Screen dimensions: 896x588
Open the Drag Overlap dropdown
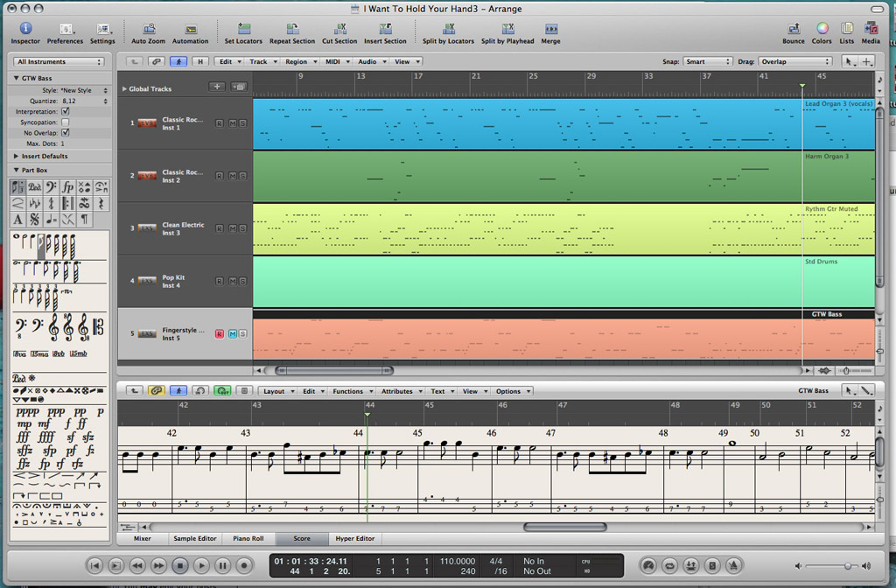tap(794, 62)
